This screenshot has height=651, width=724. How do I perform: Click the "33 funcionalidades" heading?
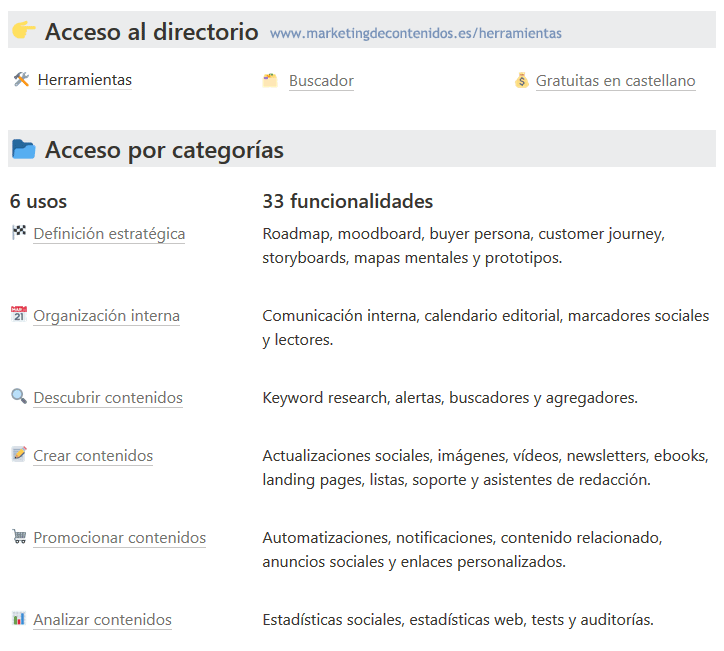pyautogui.click(x=348, y=202)
